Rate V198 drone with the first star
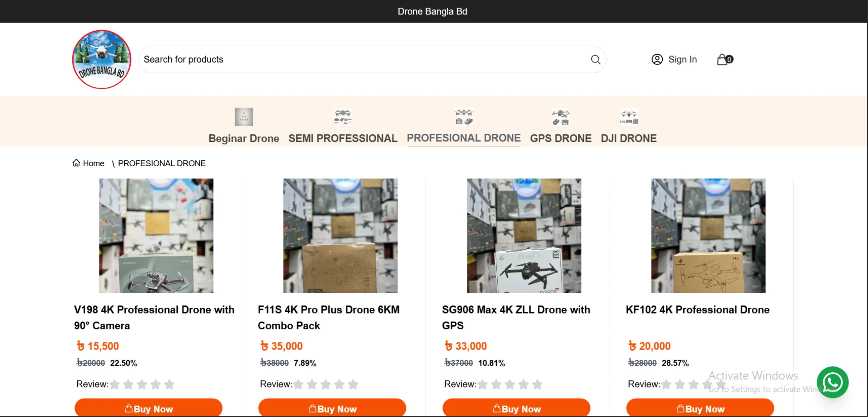The height and width of the screenshot is (417, 868). pyautogui.click(x=115, y=384)
